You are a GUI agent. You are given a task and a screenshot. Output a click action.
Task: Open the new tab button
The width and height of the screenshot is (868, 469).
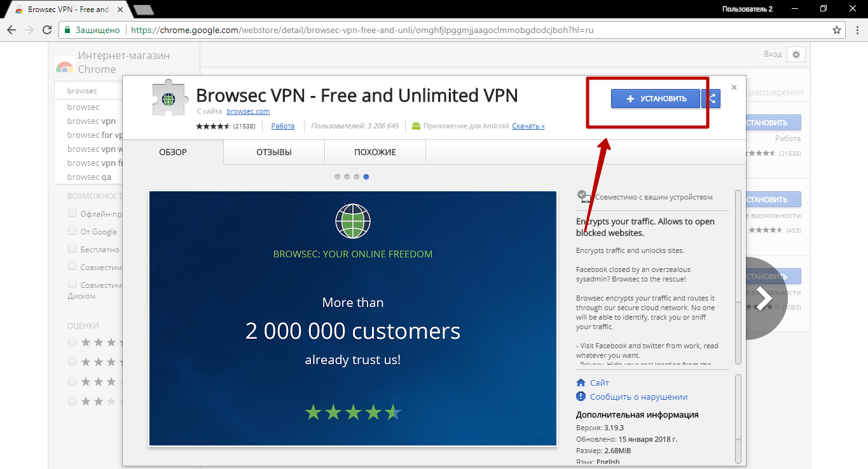pos(144,10)
